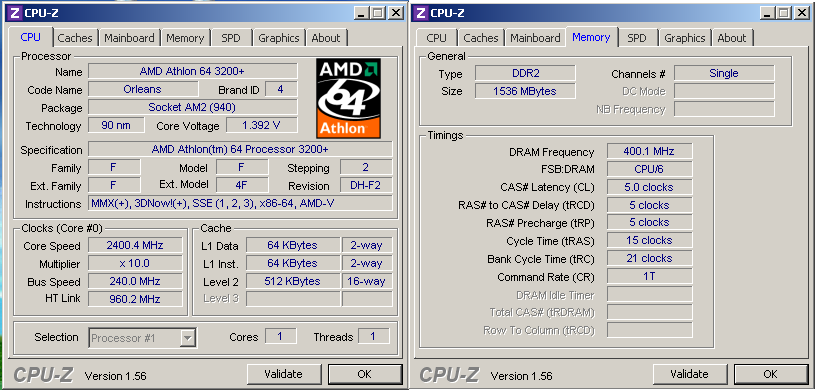Open Graphics tab in right window
This screenshot has width=815, height=390.
(685, 38)
